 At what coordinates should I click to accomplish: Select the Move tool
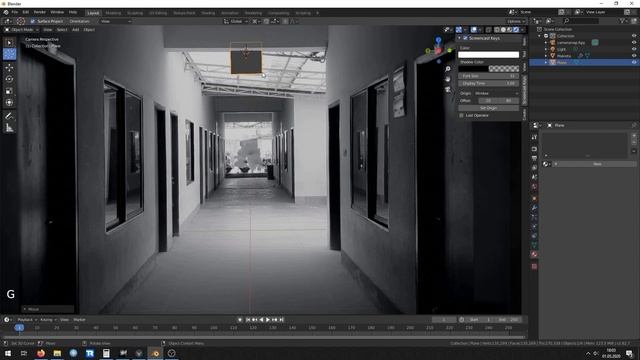point(9,67)
